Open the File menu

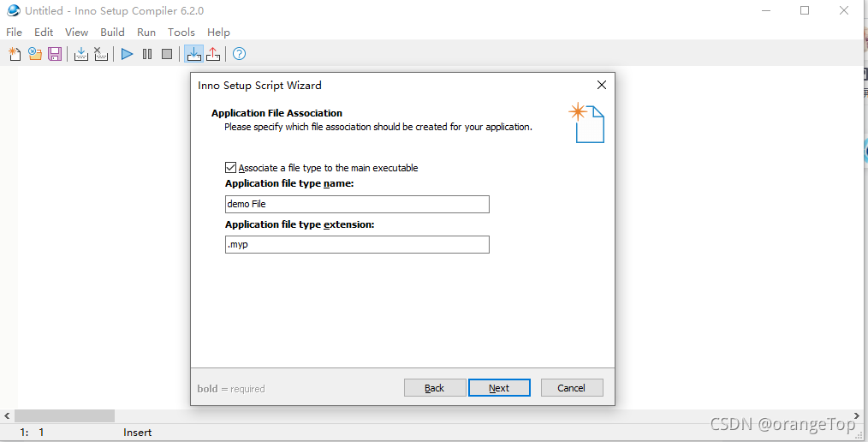point(14,33)
